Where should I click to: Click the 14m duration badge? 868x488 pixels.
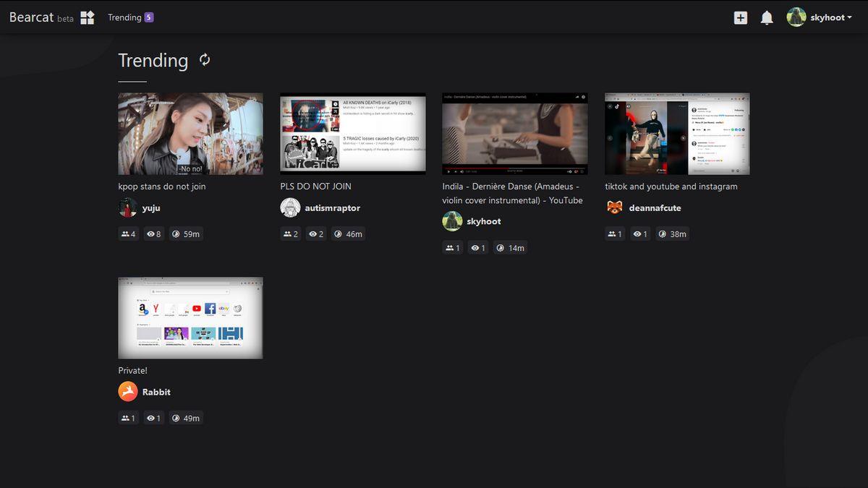(510, 248)
